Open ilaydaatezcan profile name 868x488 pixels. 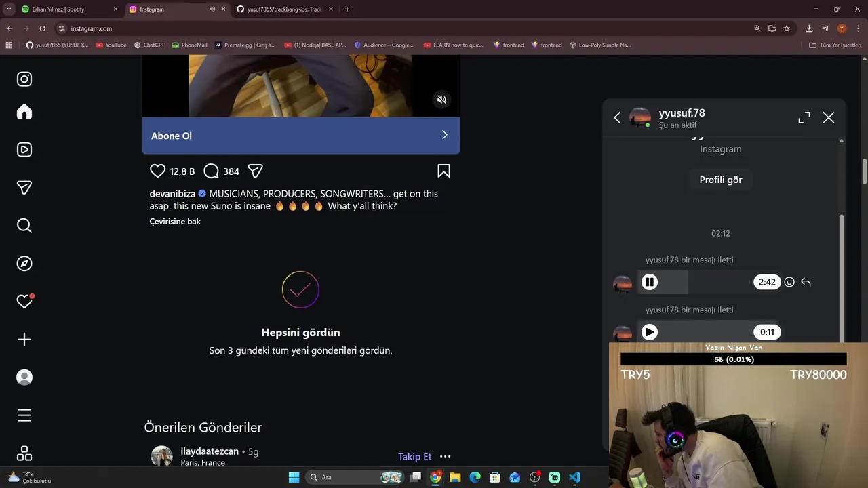[x=210, y=451]
